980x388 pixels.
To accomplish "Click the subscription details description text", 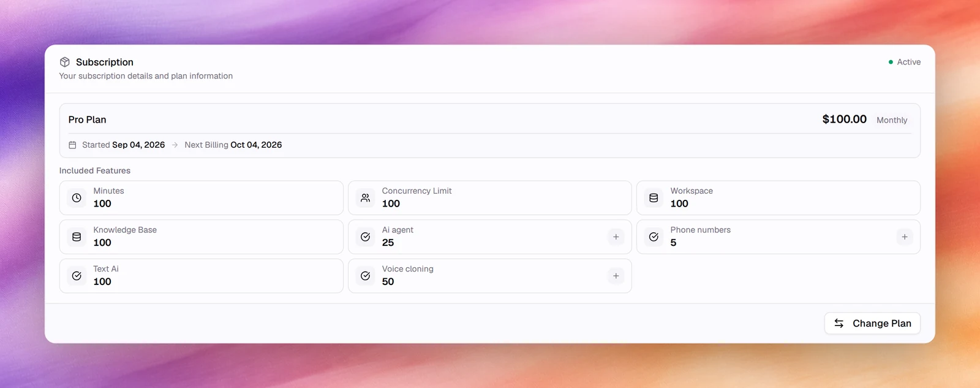I will (x=146, y=76).
